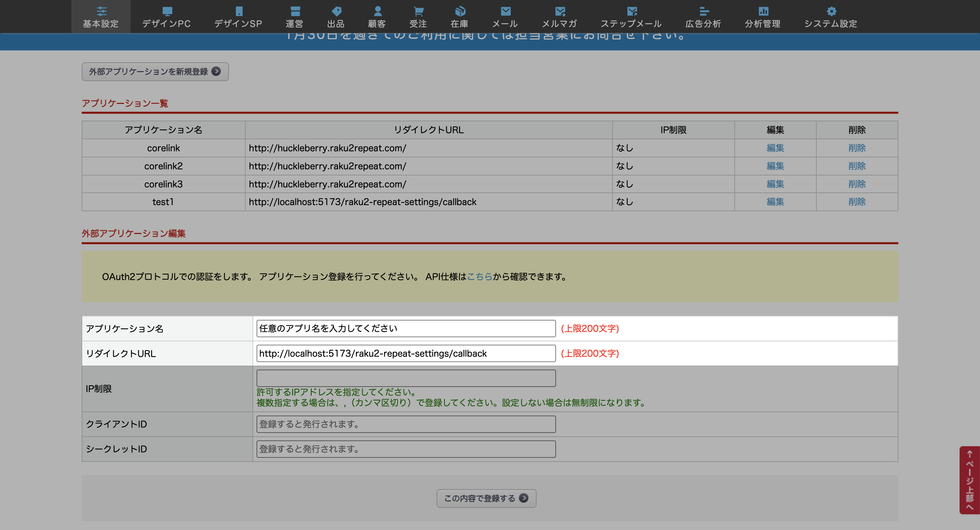The width and height of the screenshot is (980, 530).
Task: Click the デザインSP smartphone icon
Action: (x=239, y=11)
